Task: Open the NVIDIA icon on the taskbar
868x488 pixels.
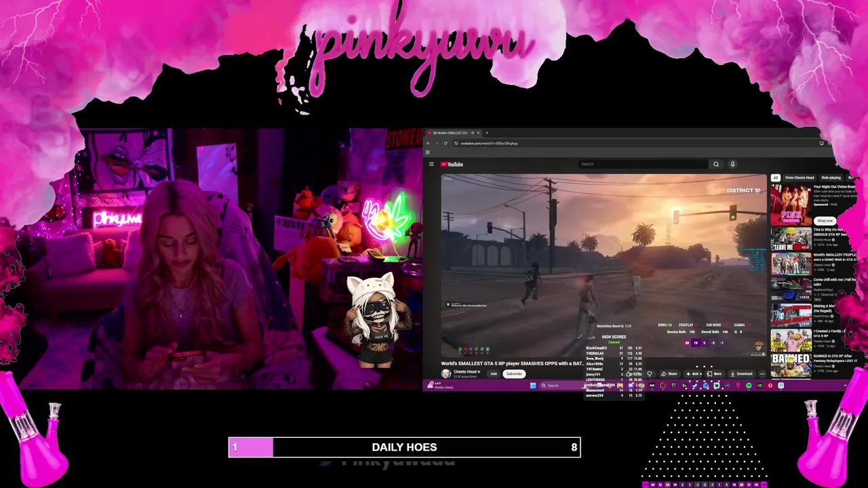Action: coord(759,386)
